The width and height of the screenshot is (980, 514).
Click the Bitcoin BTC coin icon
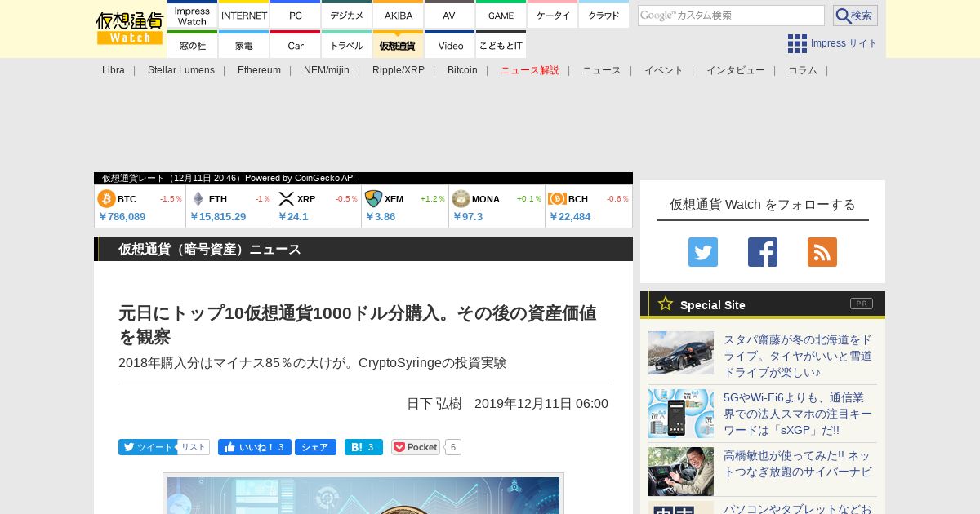click(107, 199)
